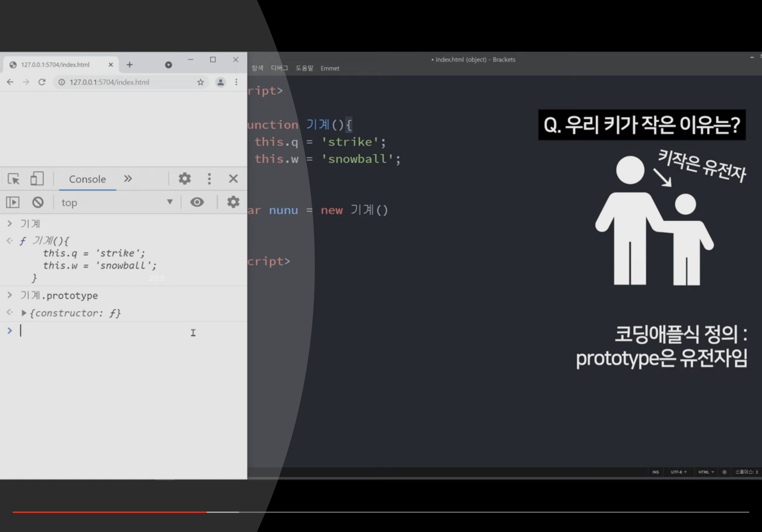
Task: Open the top context dropdown
Action: 116,202
